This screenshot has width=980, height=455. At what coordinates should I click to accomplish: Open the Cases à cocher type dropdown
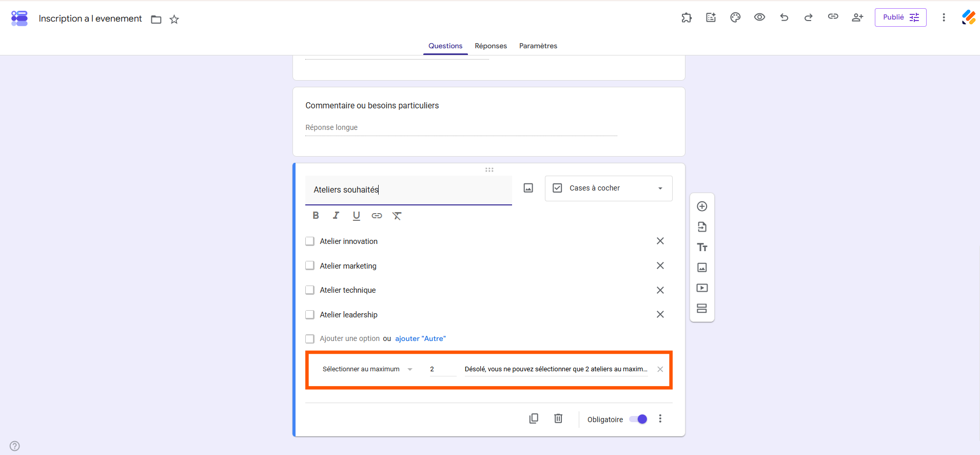coord(609,188)
